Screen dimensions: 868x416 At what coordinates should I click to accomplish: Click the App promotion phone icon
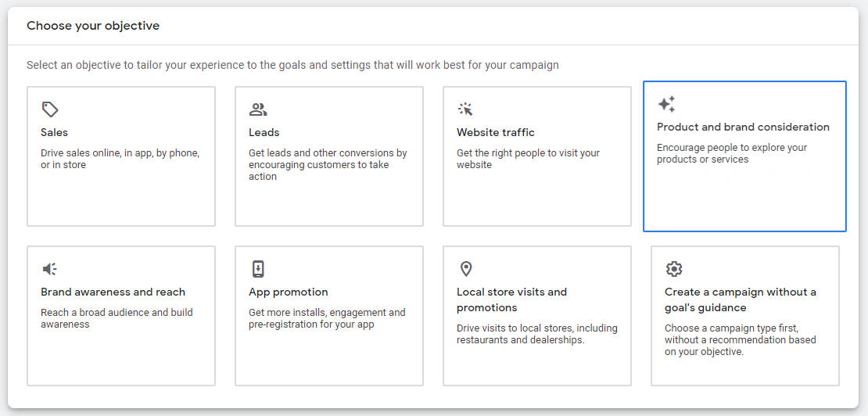click(x=258, y=269)
